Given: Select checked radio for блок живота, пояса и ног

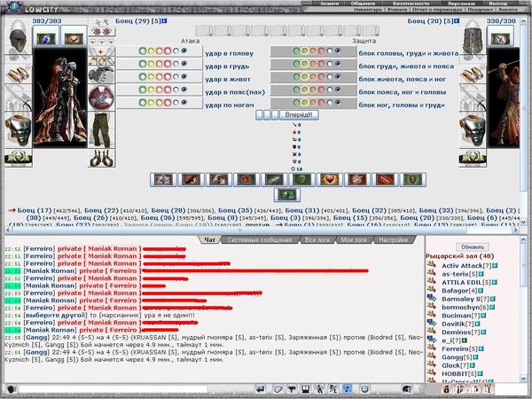Looking at the screenshot, I should click(338, 76).
